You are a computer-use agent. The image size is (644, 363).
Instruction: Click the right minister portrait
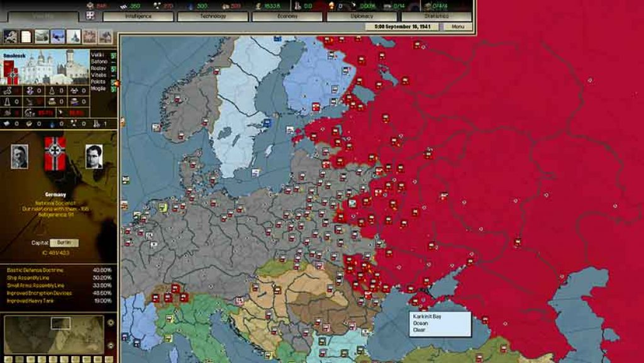point(94,157)
